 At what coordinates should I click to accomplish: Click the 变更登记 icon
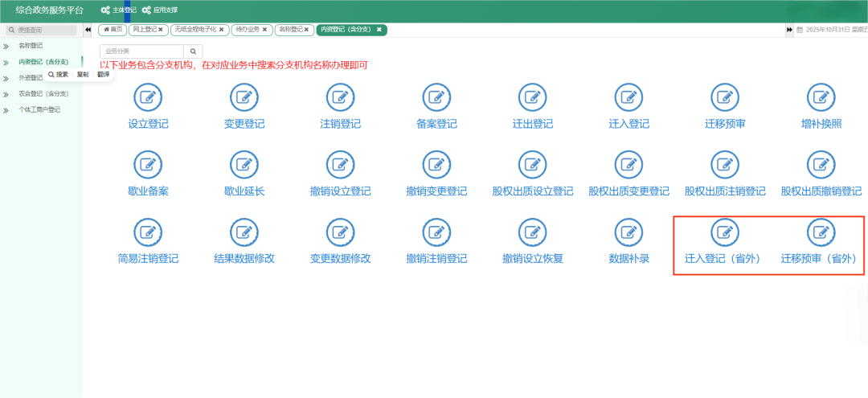244,97
